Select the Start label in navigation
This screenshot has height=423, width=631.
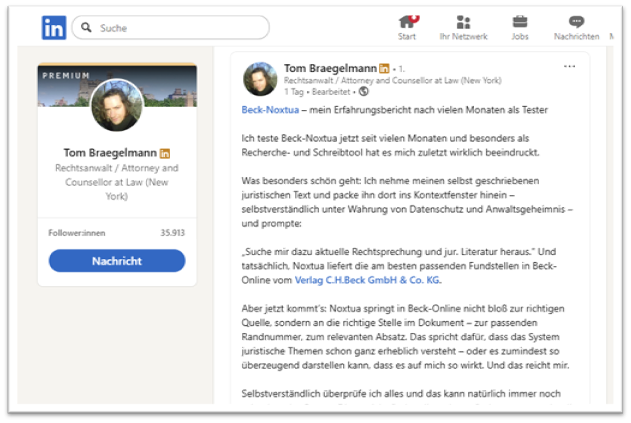click(x=406, y=36)
